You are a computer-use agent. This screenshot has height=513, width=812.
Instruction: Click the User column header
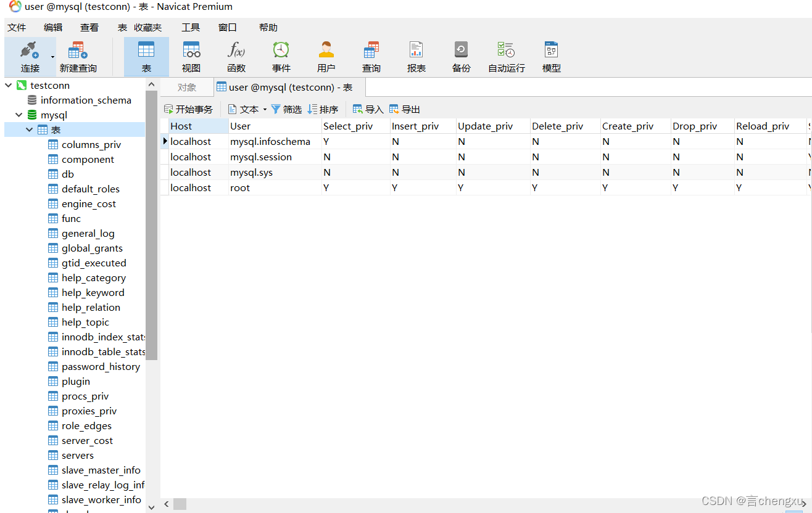click(275, 126)
